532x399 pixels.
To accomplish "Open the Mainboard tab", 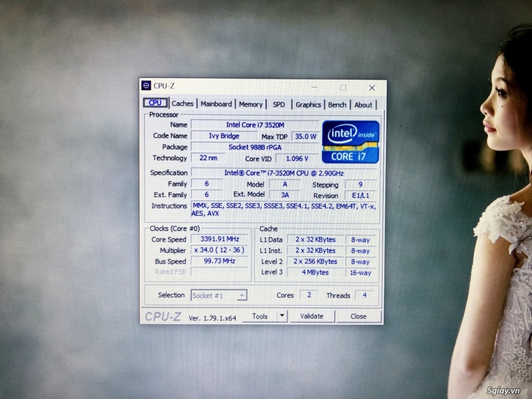I will click(x=216, y=104).
